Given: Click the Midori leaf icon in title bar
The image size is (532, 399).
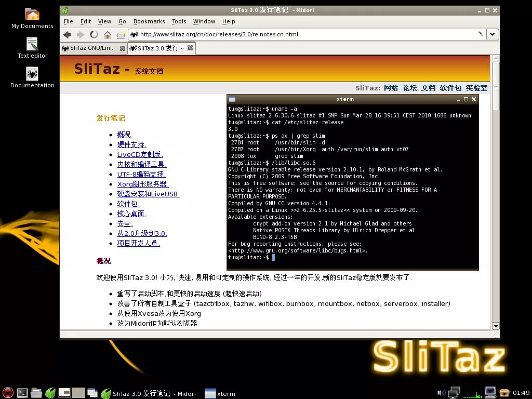Looking at the screenshot, I should [x=65, y=10].
